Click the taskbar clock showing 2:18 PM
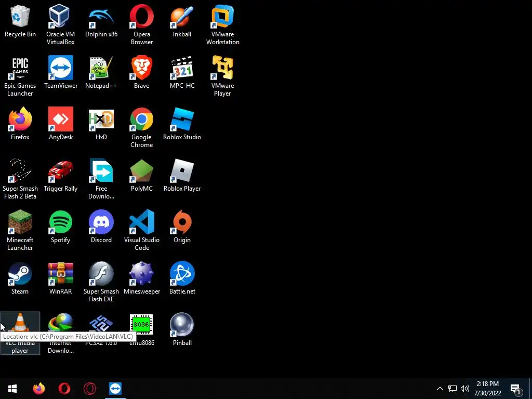The width and height of the screenshot is (532, 399). pyautogui.click(x=488, y=389)
